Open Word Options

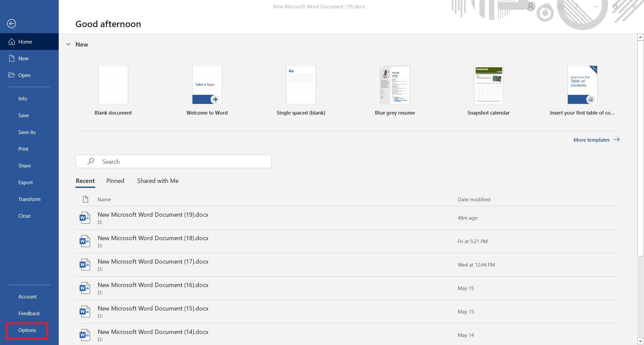click(27, 330)
